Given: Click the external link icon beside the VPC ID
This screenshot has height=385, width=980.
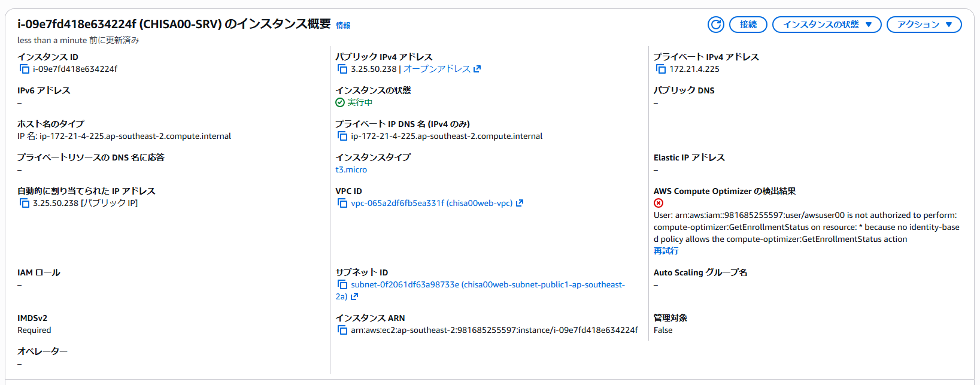Looking at the screenshot, I should [520, 203].
